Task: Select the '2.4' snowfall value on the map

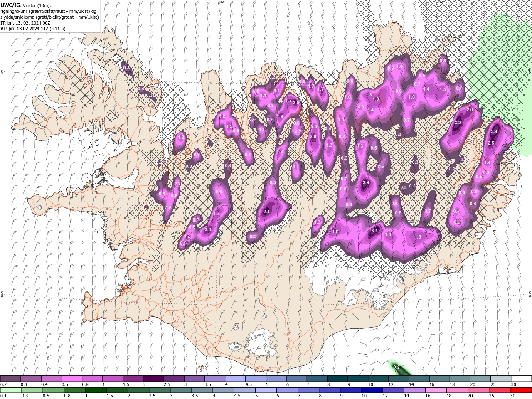Action: tap(267, 212)
